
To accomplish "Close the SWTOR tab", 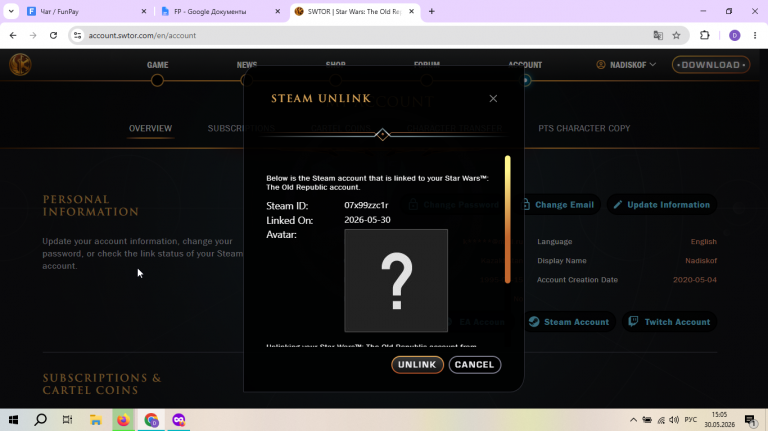I will point(411,11).
